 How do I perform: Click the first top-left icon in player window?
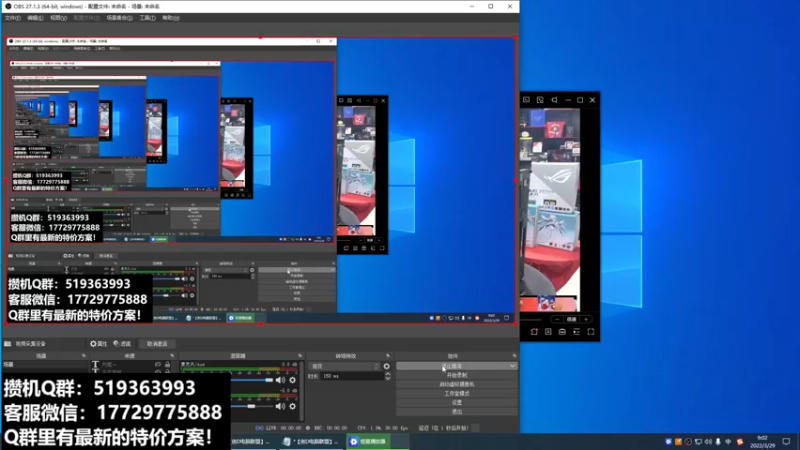tap(526, 100)
